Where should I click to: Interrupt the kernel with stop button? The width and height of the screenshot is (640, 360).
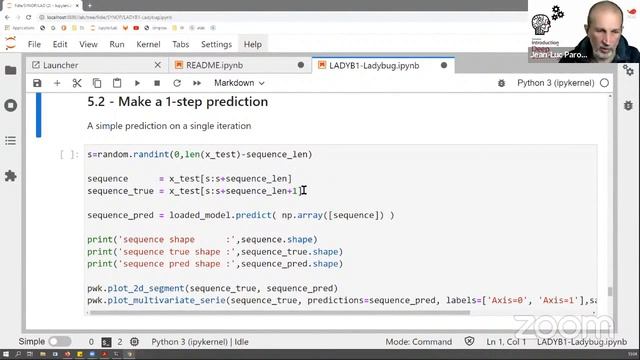coord(157,83)
